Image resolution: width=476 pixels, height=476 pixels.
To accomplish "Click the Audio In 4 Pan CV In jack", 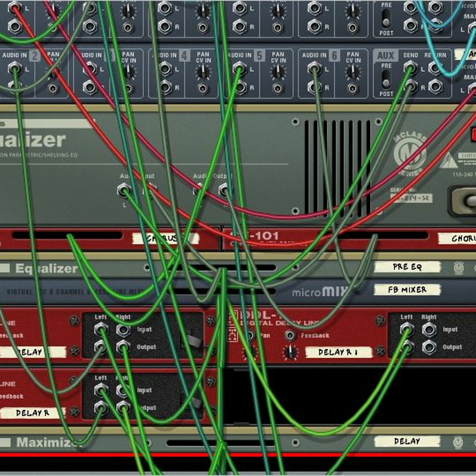I will click(203, 88).
